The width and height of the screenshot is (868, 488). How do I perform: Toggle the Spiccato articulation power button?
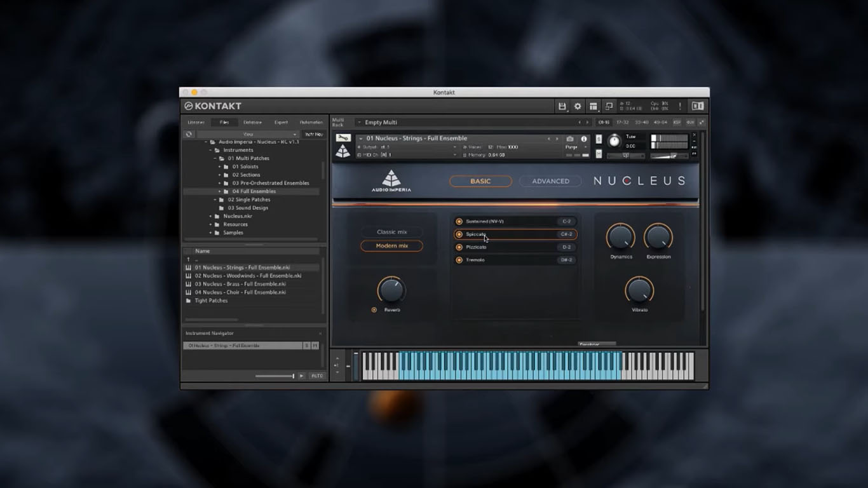[x=459, y=234]
